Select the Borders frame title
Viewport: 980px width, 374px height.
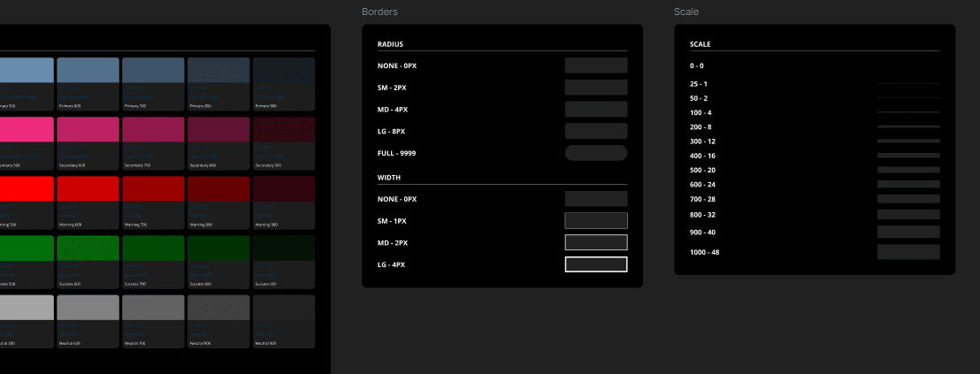pos(379,11)
